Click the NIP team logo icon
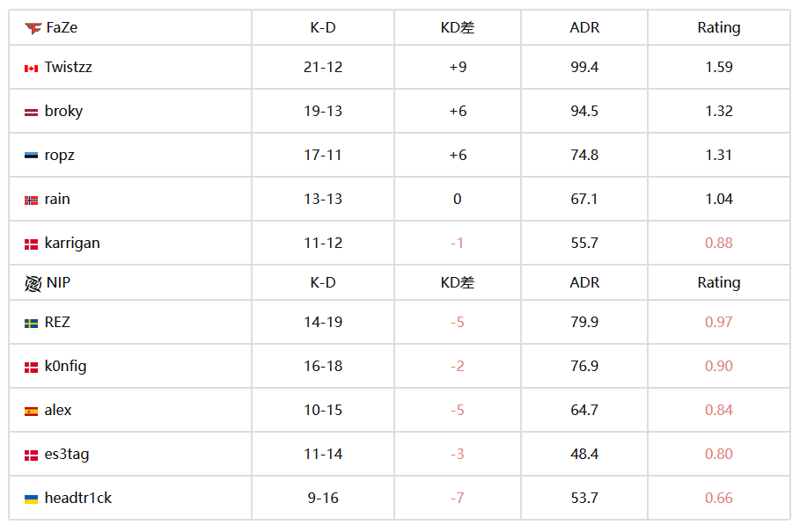800x532 pixels. pyautogui.click(x=33, y=283)
